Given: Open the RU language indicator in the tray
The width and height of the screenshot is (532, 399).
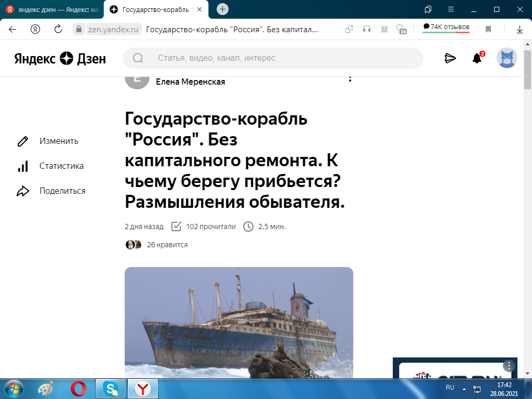Looking at the screenshot, I should [450, 387].
